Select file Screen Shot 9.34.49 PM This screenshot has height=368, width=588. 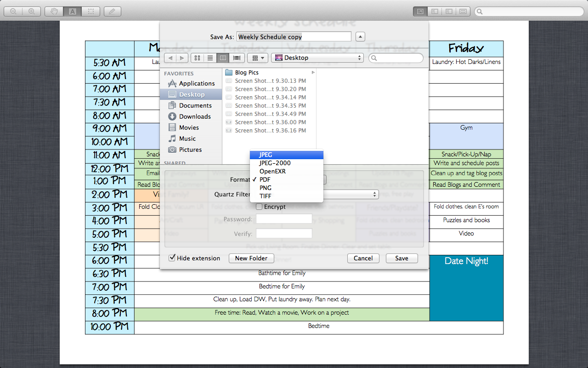pos(269,114)
